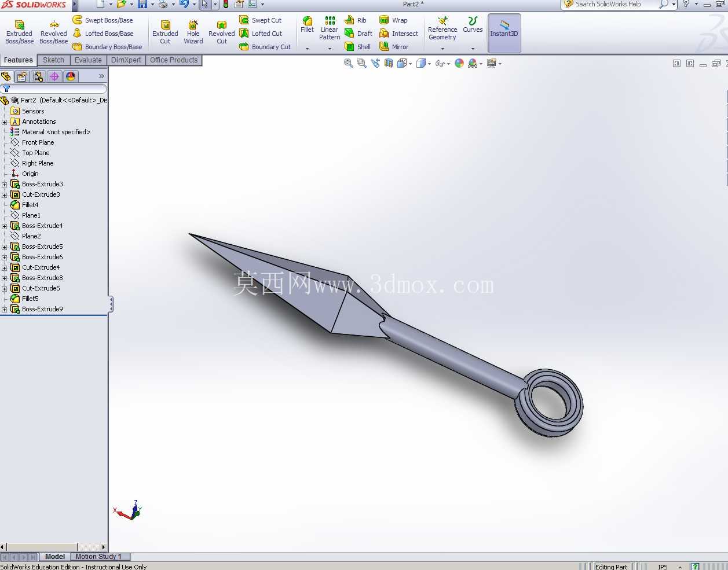
Task: Click the Save icon
Action: tap(142, 4)
